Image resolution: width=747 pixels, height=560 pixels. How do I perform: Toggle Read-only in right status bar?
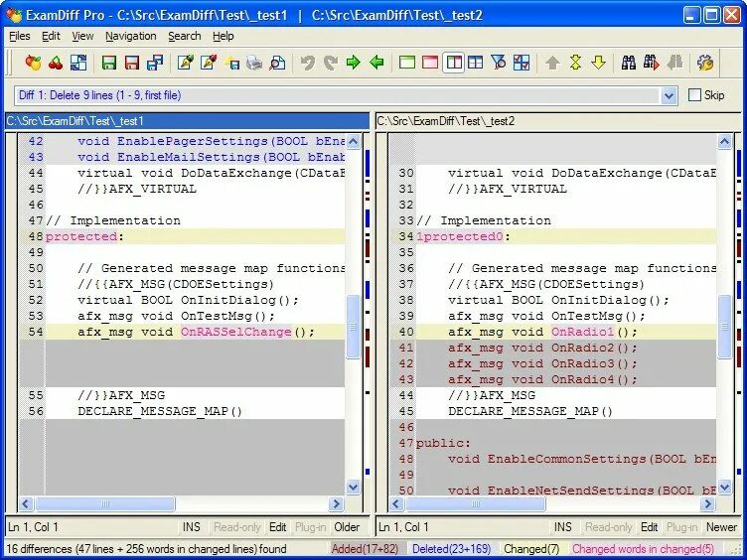pos(608,527)
